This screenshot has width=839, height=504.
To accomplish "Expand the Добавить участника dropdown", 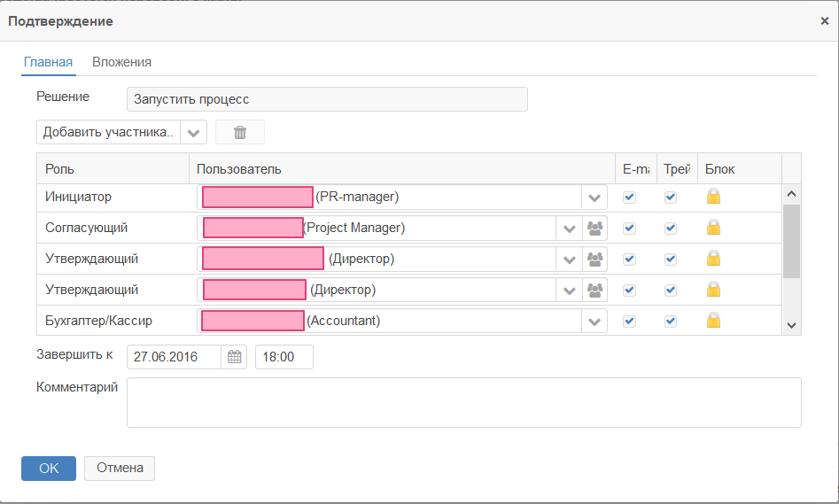I will tap(194, 132).
